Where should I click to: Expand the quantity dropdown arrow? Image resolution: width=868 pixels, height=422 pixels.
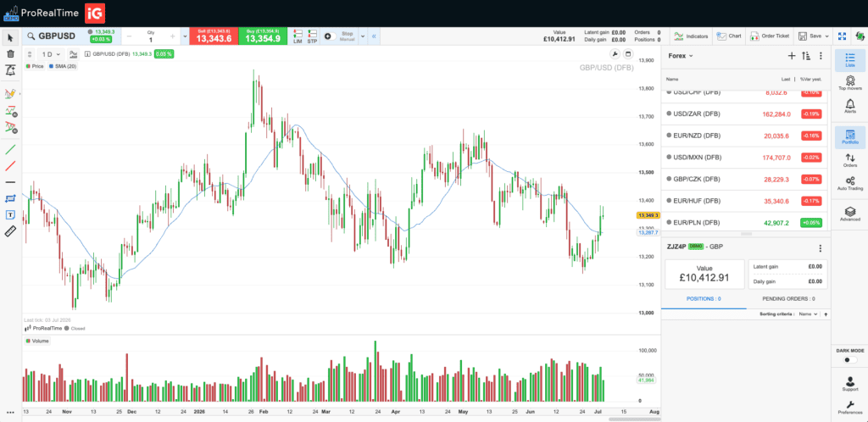point(185,36)
